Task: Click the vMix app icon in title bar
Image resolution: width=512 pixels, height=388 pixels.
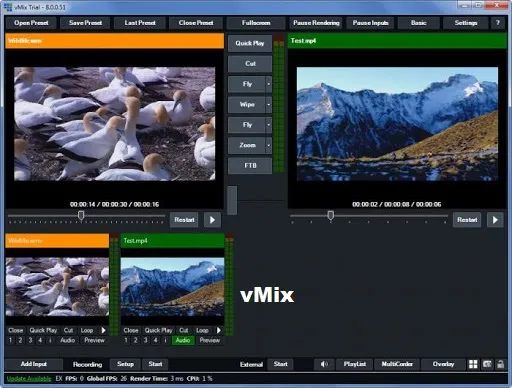Action: tap(7, 7)
